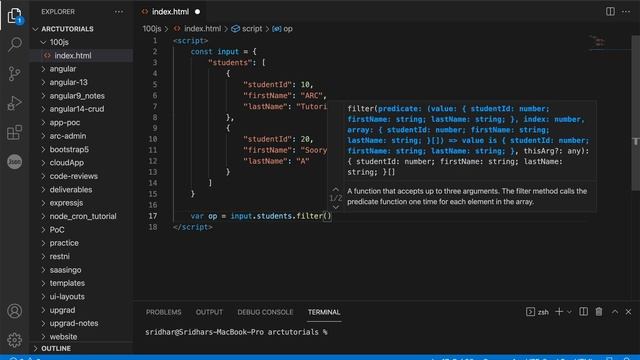Expand the PoC folder
640x360 pixels.
click(x=82, y=230)
